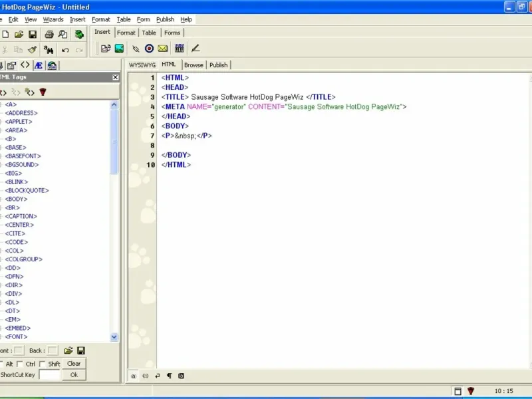Save the page with the main toolbar floppy icon
The height and width of the screenshot is (399, 532).
[33, 35]
